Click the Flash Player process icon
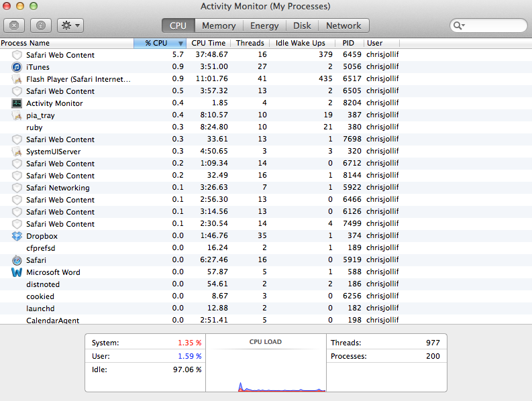Screen dimensions: 532x401 pyautogui.click(x=17, y=79)
